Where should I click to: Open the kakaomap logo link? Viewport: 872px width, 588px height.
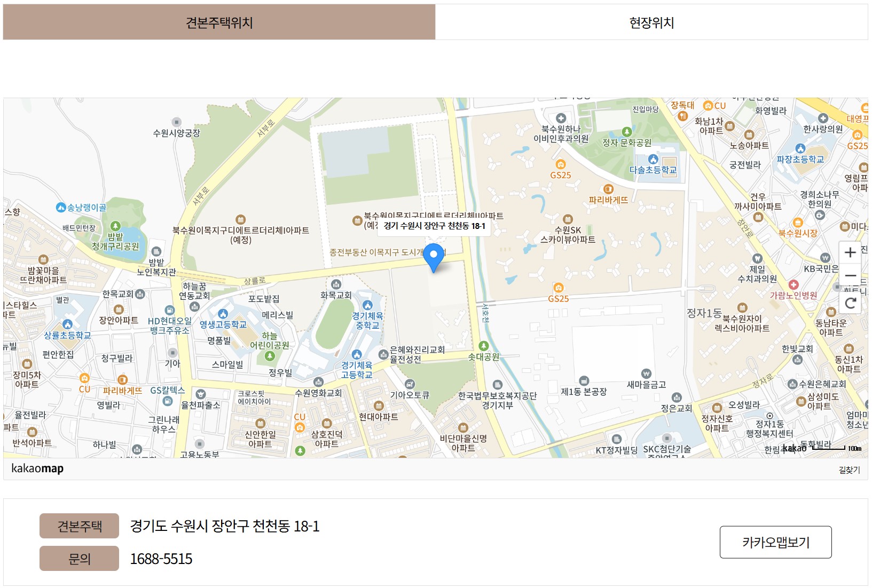coord(37,468)
